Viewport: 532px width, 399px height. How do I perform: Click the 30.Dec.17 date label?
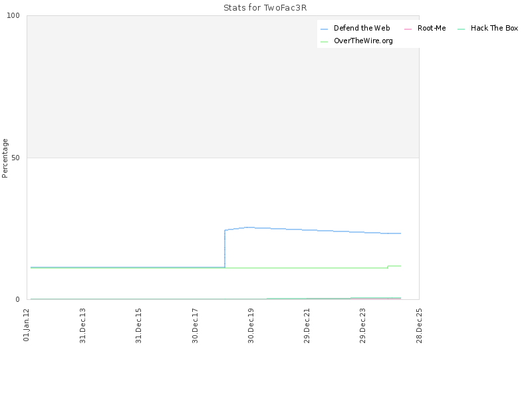coord(195,325)
